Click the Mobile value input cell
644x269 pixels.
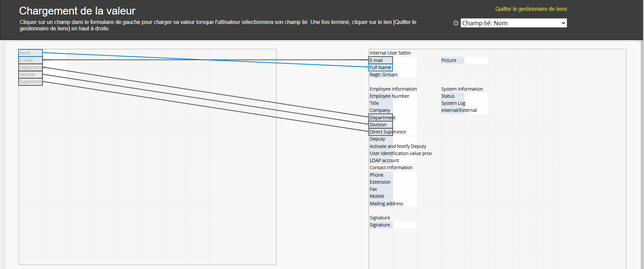click(405, 196)
